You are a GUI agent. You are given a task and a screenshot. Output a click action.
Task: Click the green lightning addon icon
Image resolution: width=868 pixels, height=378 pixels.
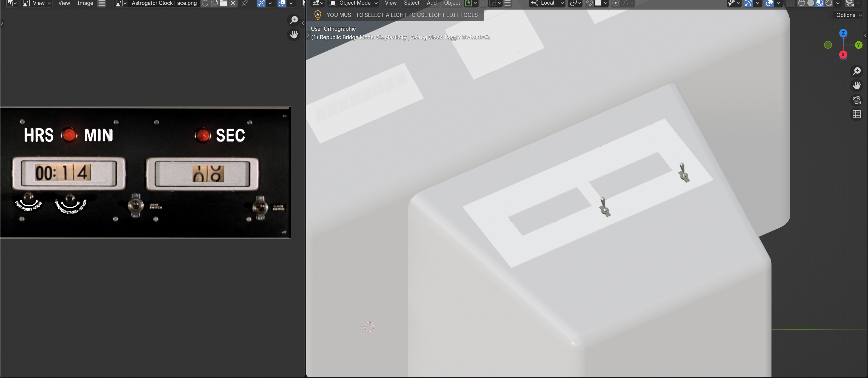coord(468,3)
